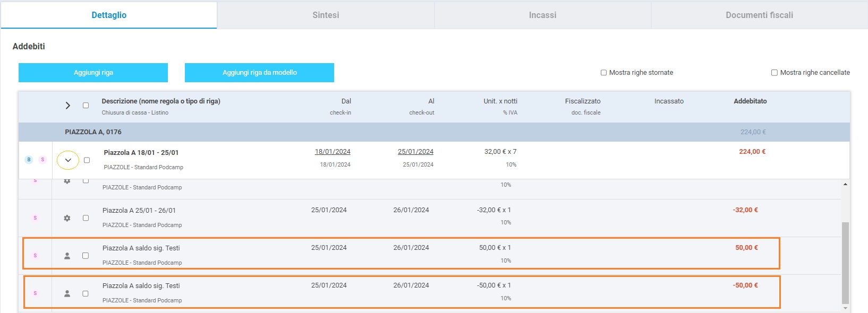This screenshot has height=313, width=868.
Task: Expand all rows using header chevron arrow
Action: pyautogui.click(x=68, y=106)
